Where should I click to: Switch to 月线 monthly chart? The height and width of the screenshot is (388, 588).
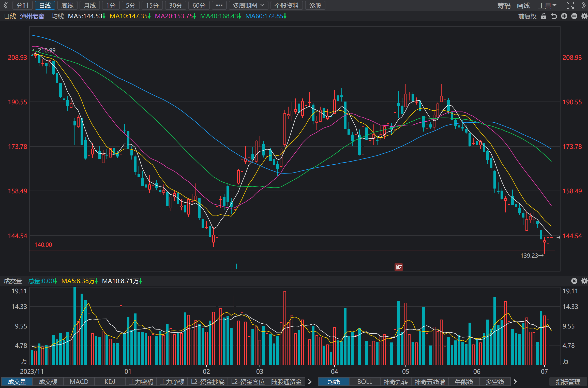click(90, 5)
